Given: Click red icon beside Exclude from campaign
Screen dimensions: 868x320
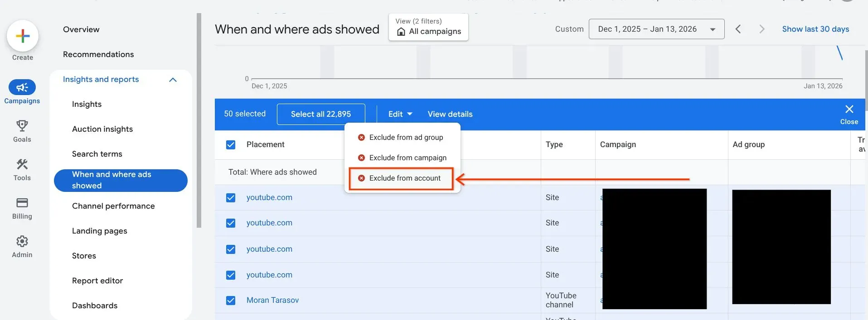Looking at the screenshot, I should coord(361,158).
